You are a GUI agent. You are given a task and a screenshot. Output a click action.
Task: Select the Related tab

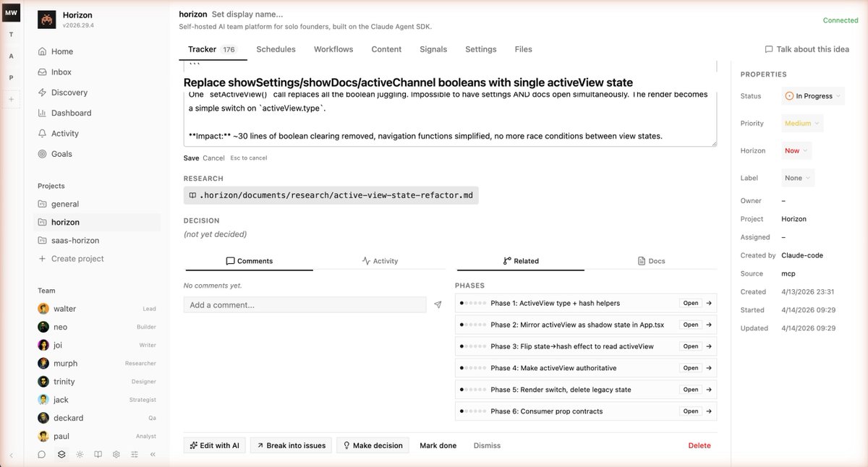pyautogui.click(x=521, y=261)
